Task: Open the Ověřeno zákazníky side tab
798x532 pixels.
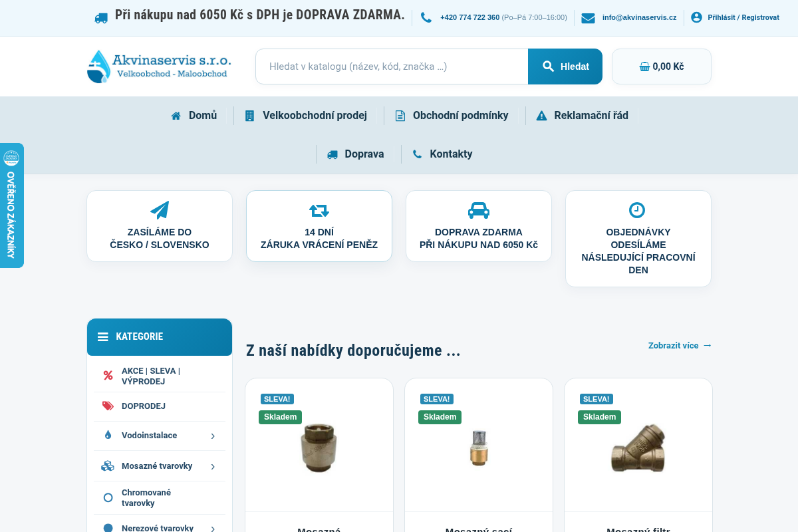Action: point(11,205)
